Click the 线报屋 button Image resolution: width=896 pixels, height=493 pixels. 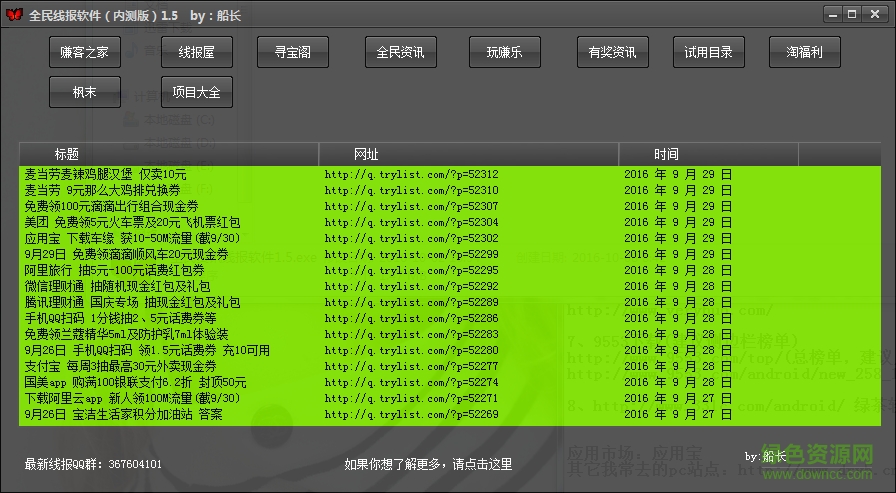pos(197,52)
